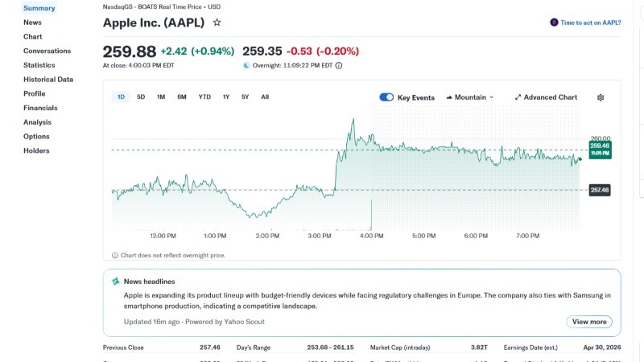
Task: Click the chart disclaimer info icon
Action: click(115, 255)
